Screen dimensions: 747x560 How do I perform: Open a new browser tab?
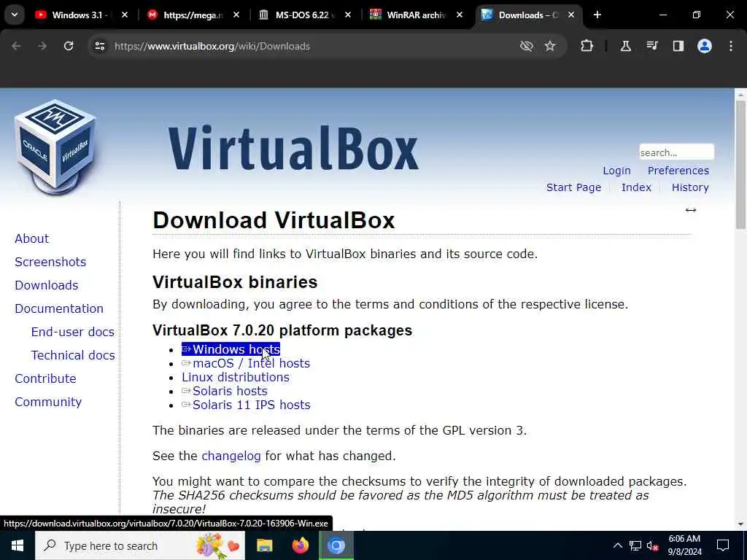(597, 15)
